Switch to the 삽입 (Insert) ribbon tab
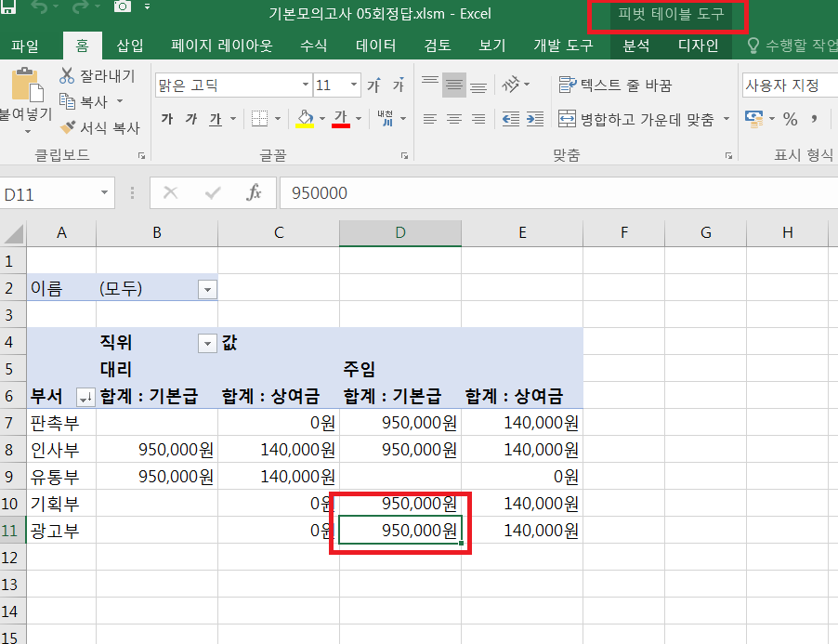838x644 pixels. 130,46
